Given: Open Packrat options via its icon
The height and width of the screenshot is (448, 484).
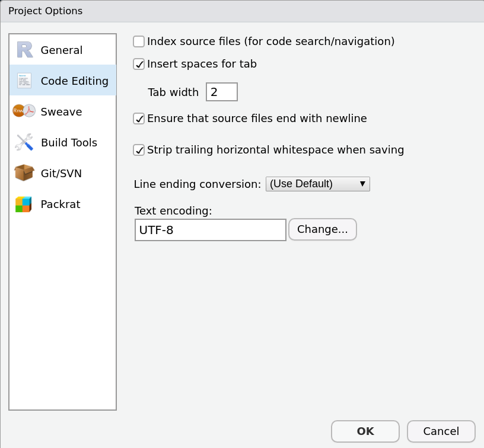Looking at the screenshot, I should [24, 204].
